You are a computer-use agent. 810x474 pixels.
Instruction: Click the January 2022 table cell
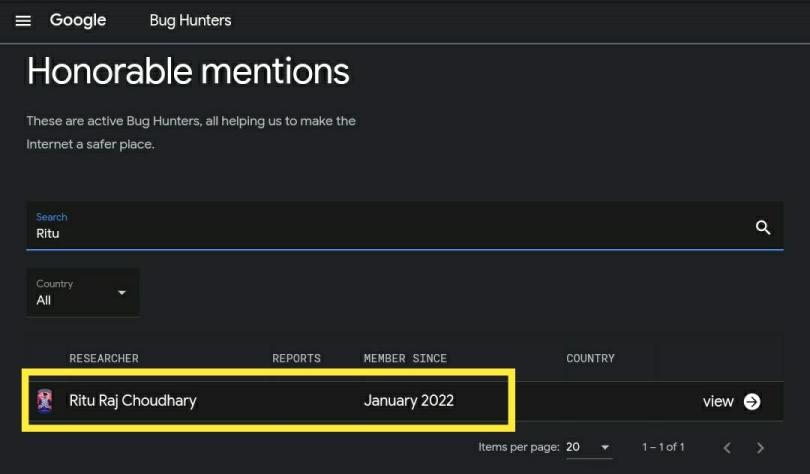(409, 401)
